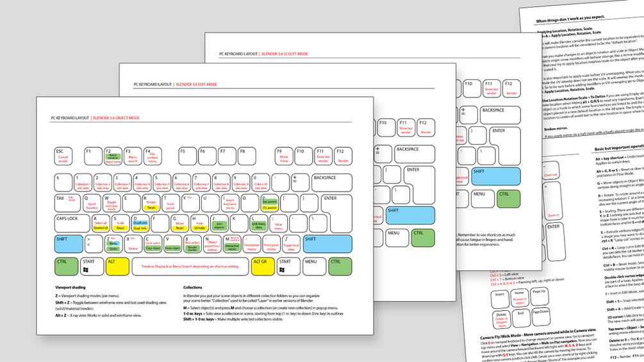The height and width of the screenshot is (362, 644).
Task: Click the G Move key
Action: pyautogui.click(x=179, y=223)
